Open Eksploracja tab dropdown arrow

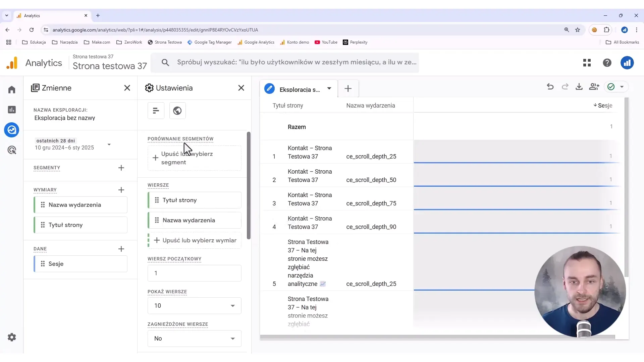point(329,88)
